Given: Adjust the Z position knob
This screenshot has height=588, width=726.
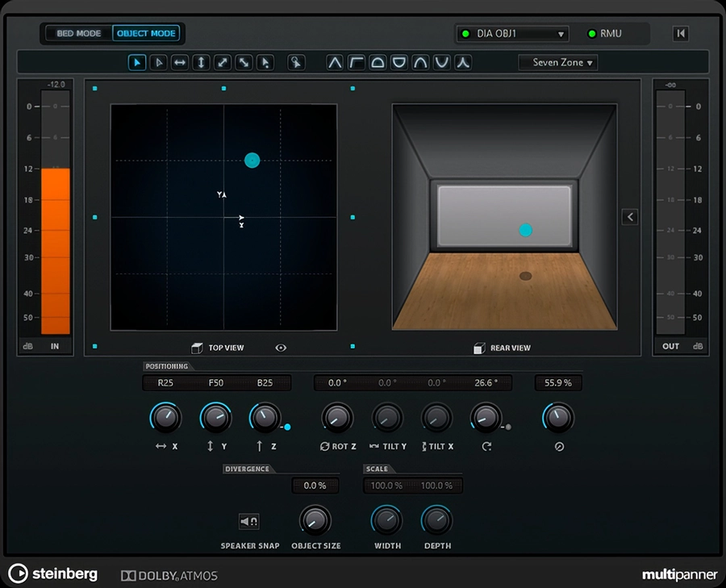Looking at the screenshot, I should [265, 418].
